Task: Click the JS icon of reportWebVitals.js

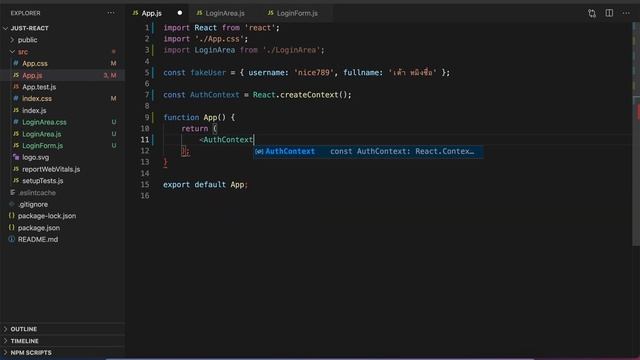Action: click(x=16, y=169)
